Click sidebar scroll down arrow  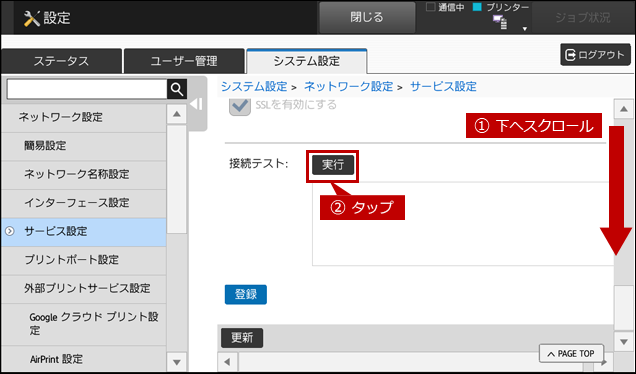pyautogui.click(x=176, y=361)
